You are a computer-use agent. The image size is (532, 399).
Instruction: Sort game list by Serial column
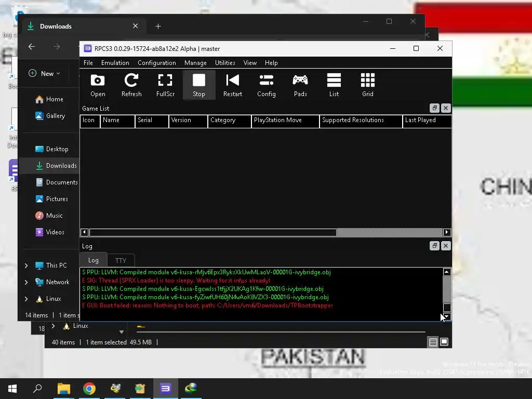[152, 121]
